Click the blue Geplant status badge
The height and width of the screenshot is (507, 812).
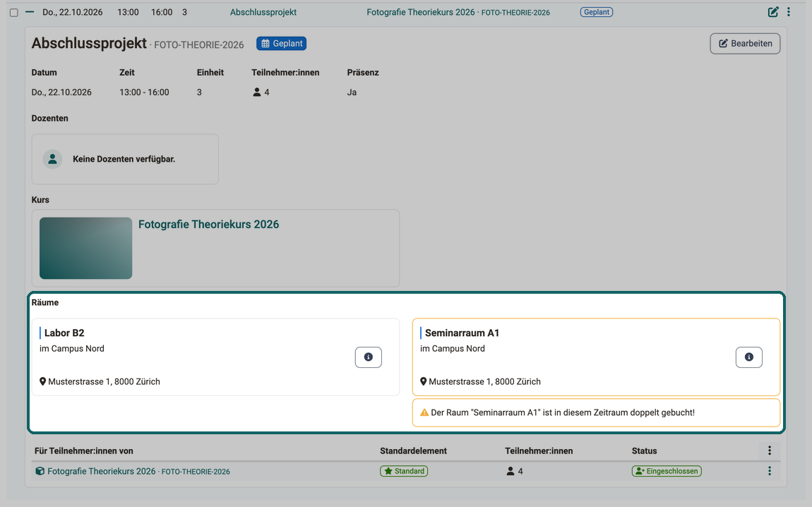[x=281, y=44]
